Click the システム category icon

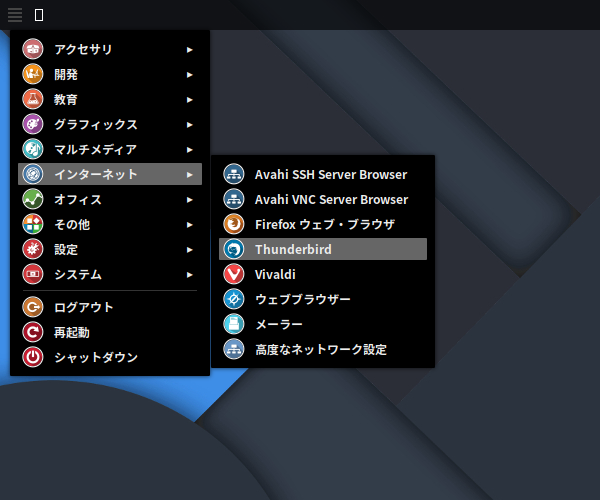point(33,274)
